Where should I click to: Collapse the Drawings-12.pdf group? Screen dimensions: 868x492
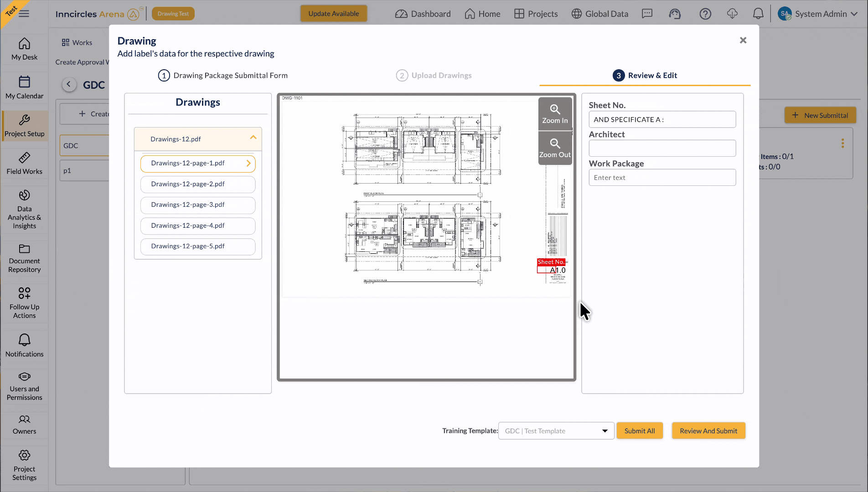point(253,138)
